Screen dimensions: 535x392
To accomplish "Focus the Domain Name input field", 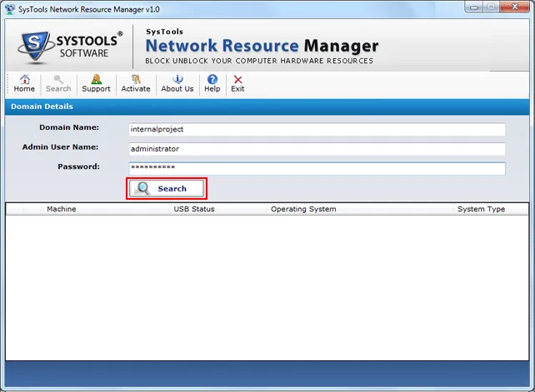I will [317, 130].
